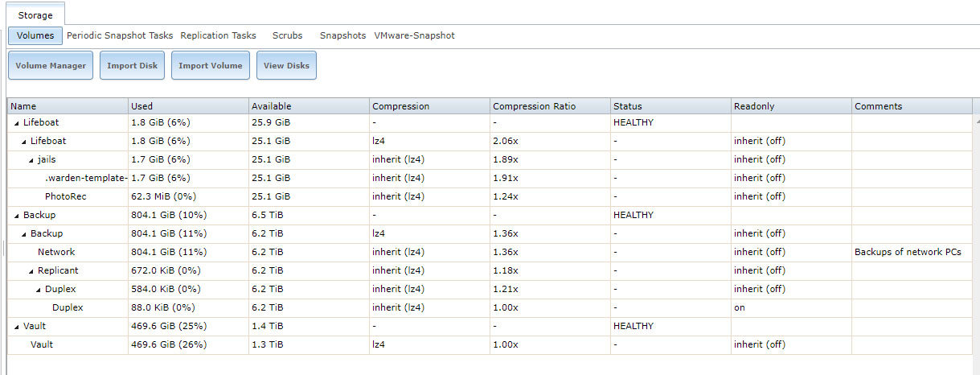Collapse the Replicant dataset node

click(x=31, y=271)
